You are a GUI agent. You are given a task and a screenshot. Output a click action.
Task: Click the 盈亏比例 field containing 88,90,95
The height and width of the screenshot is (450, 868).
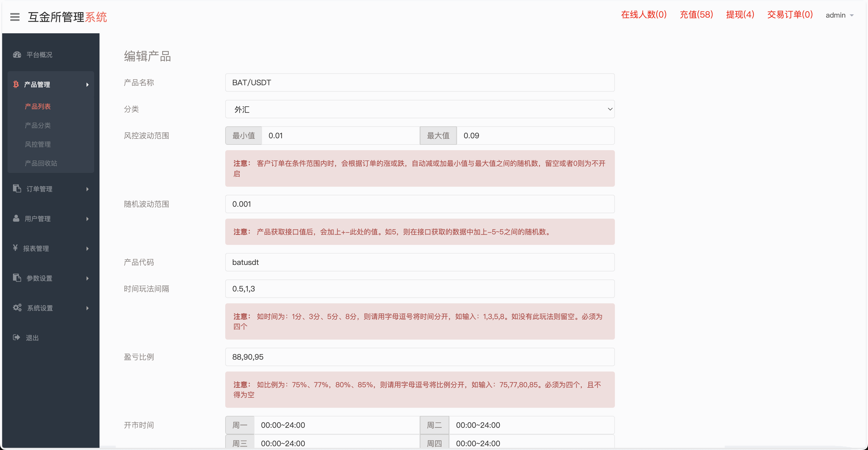419,357
